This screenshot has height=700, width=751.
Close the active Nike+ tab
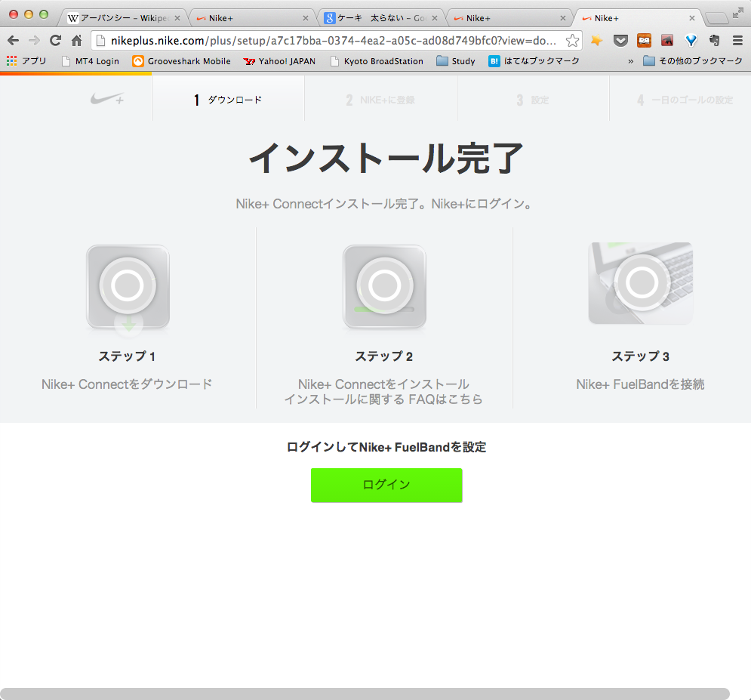click(691, 18)
